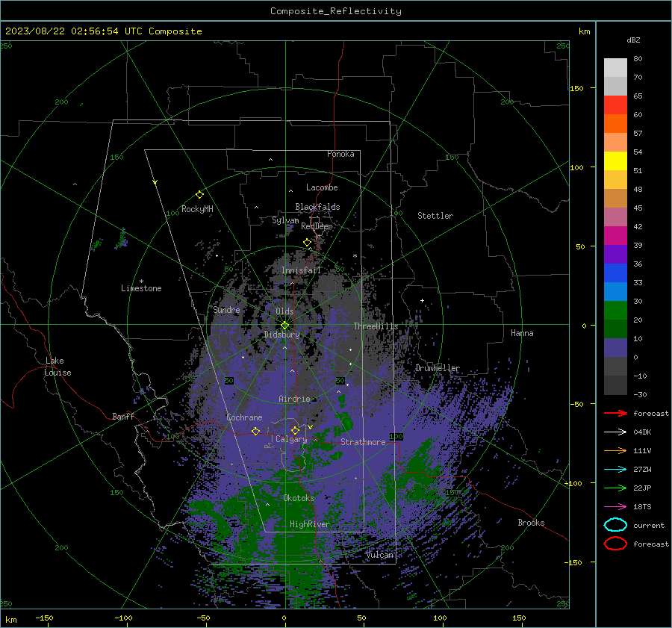Screen dimensions: 672x628
Task: Select the blue 36-33 dBZ color swatch
Action: pos(615,273)
